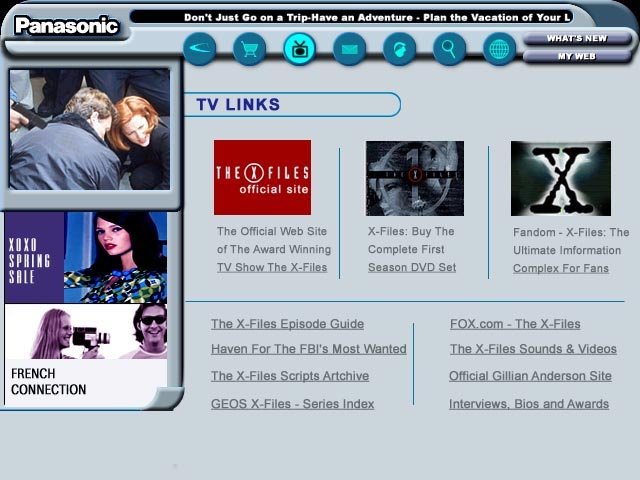640x480 pixels.
Task: Click the TV video preview window
Action: 89,129
